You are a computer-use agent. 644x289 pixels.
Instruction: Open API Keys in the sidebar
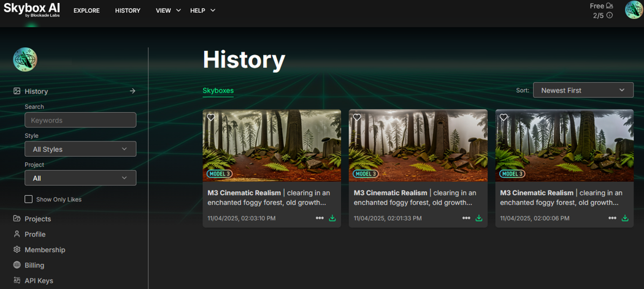[39, 280]
